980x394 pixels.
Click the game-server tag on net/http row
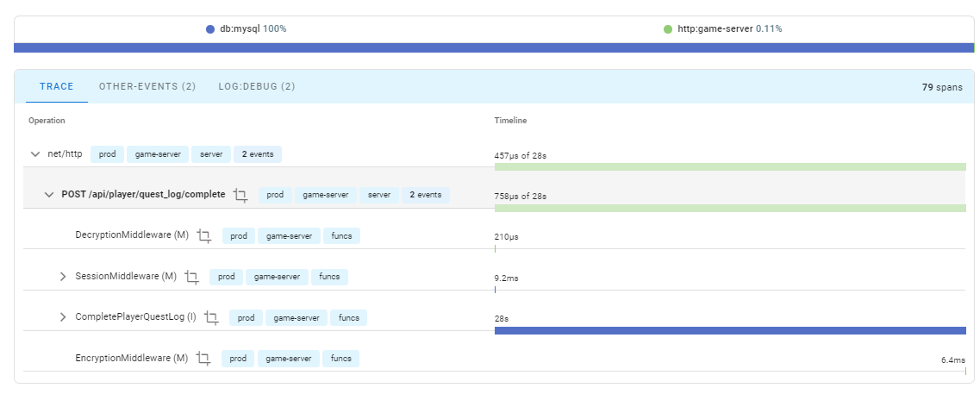(158, 154)
